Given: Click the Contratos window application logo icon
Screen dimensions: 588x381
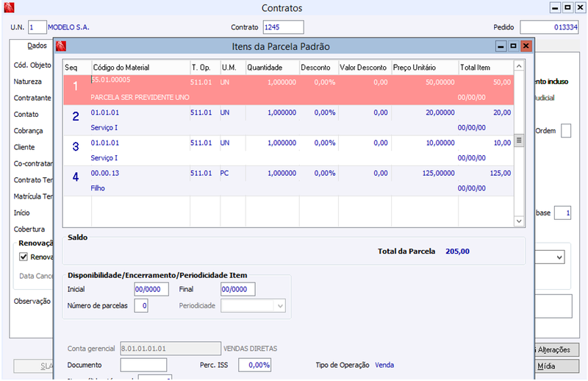Looking at the screenshot, I should pos(9,7).
